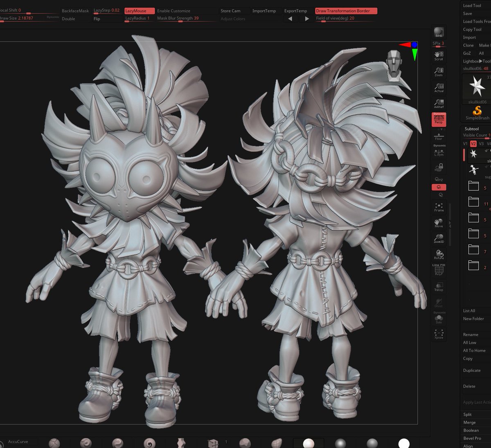Expand the Split section

pyautogui.click(x=468, y=414)
